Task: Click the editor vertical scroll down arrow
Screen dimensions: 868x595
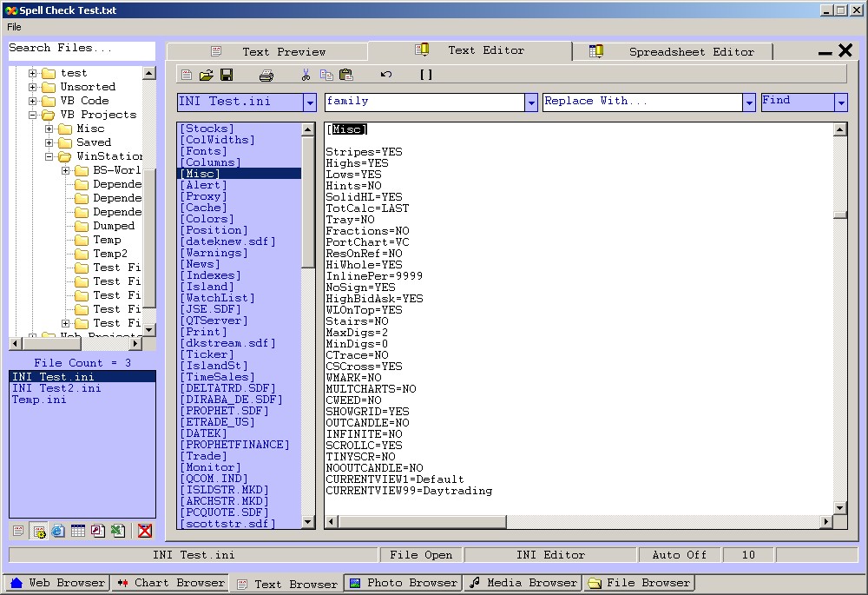Action: [x=839, y=507]
